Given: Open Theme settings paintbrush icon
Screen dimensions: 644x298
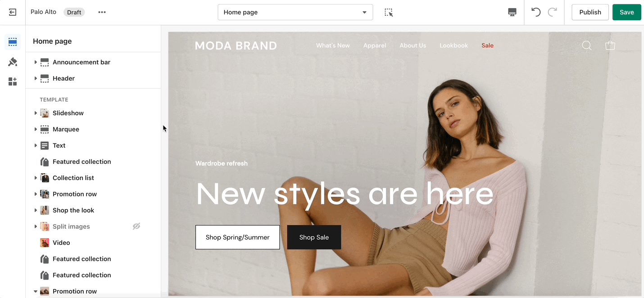Looking at the screenshot, I should pos(13,62).
